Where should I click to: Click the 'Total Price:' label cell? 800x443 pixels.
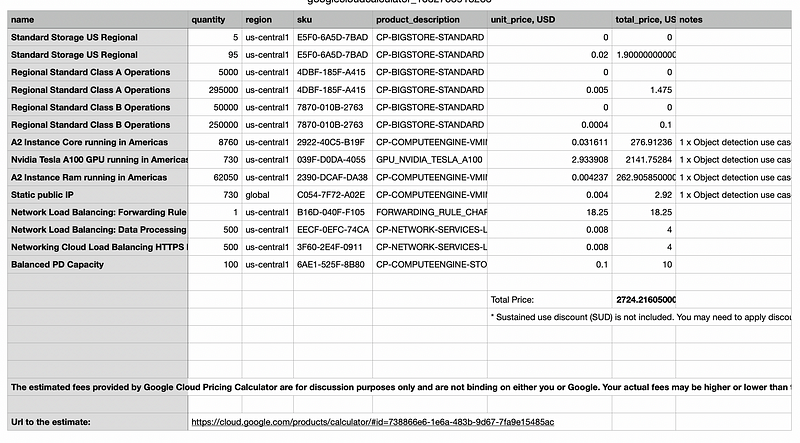pyautogui.click(x=549, y=299)
